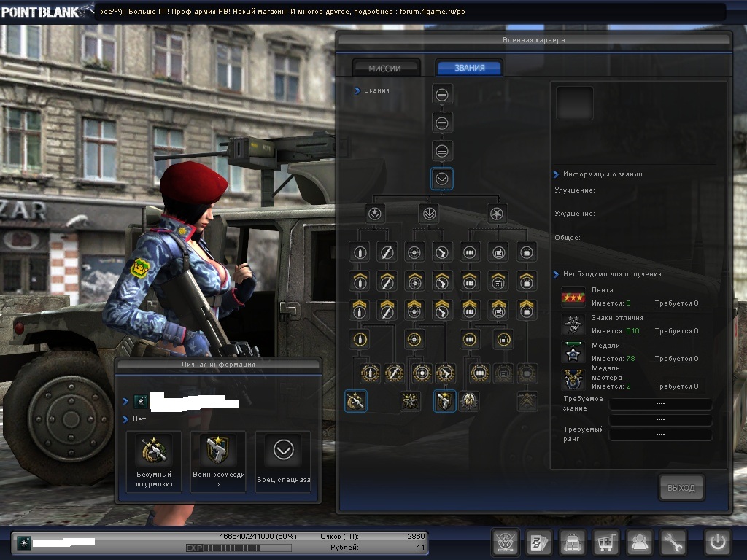Click the Требуемое звание field
747x560 pixels.
(x=660, y=404)
